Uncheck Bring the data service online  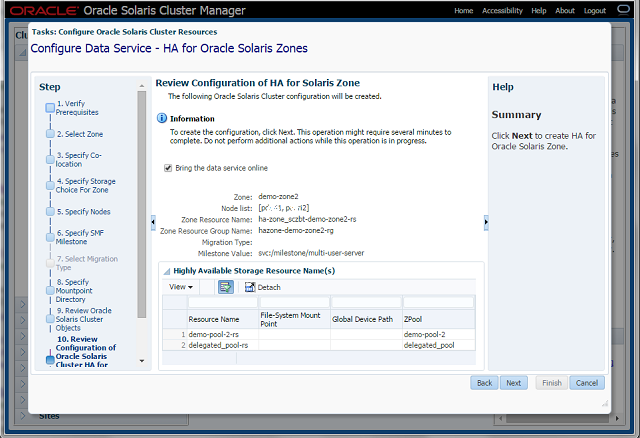168,168
